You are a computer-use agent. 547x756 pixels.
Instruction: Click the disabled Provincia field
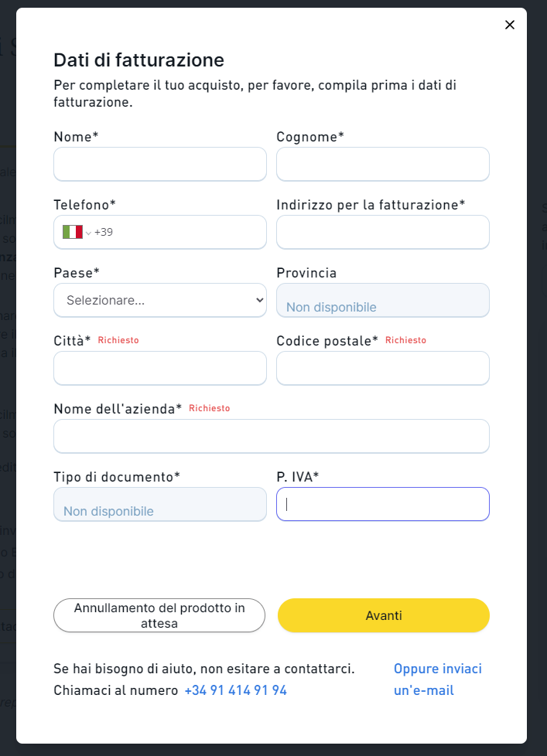pos(382,300)
